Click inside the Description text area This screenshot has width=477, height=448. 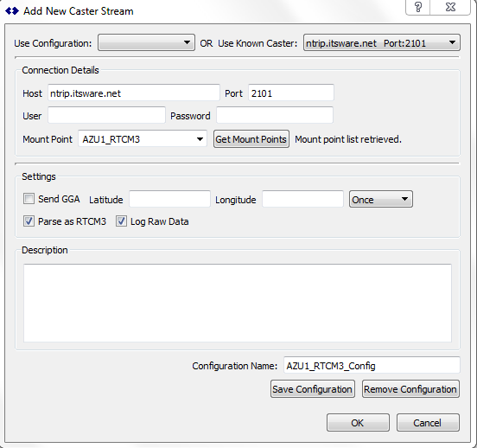tap(238, 303)
